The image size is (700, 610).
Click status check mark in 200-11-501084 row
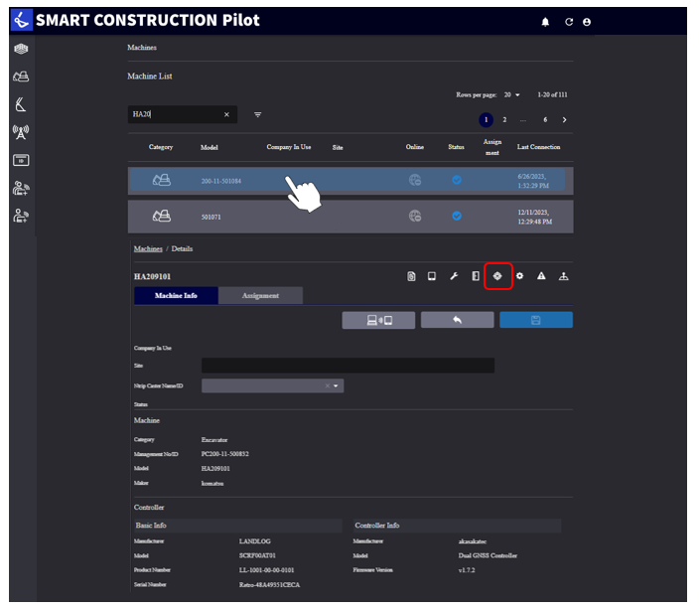457,180
